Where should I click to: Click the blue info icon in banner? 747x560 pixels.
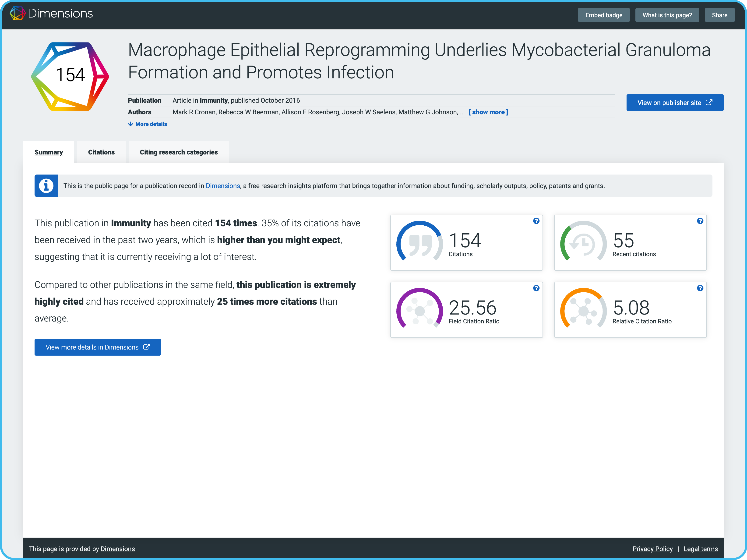click(46, 186)
